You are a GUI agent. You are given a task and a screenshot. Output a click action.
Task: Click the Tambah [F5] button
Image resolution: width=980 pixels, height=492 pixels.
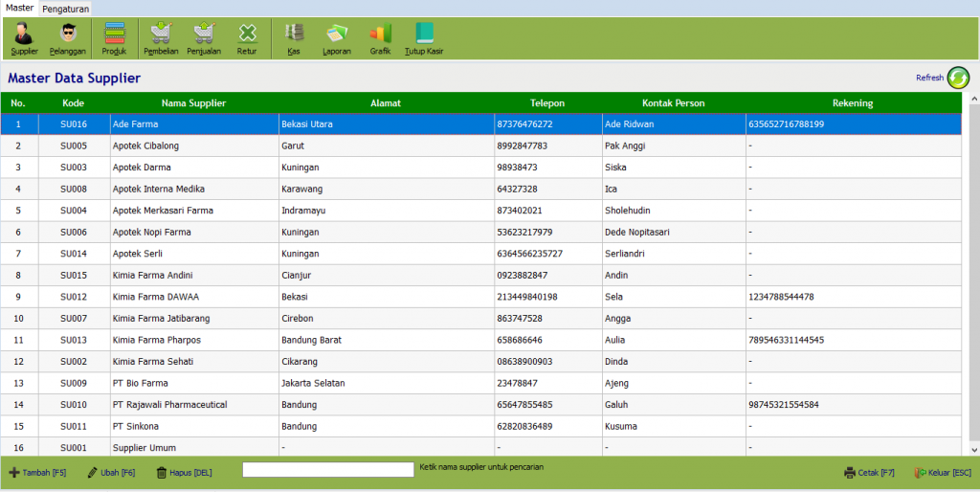[38, 473]
